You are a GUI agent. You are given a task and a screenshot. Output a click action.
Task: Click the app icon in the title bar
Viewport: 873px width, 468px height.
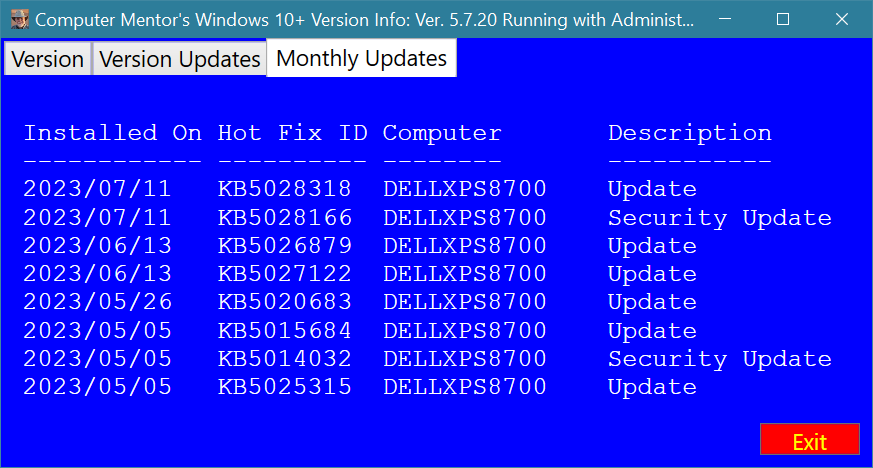pyautogui.click(x=18, y=19)
